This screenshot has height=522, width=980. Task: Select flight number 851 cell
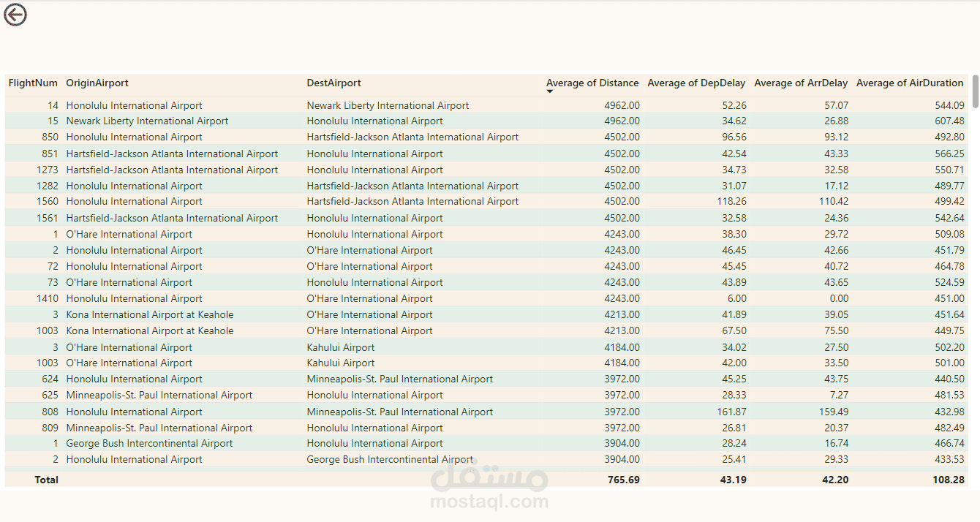(x=50, y=154)
